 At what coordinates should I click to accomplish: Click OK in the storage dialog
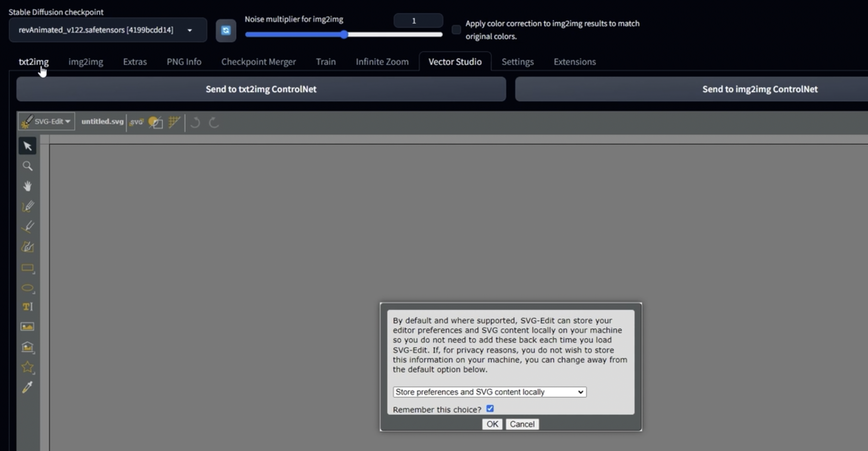[492, 424]
